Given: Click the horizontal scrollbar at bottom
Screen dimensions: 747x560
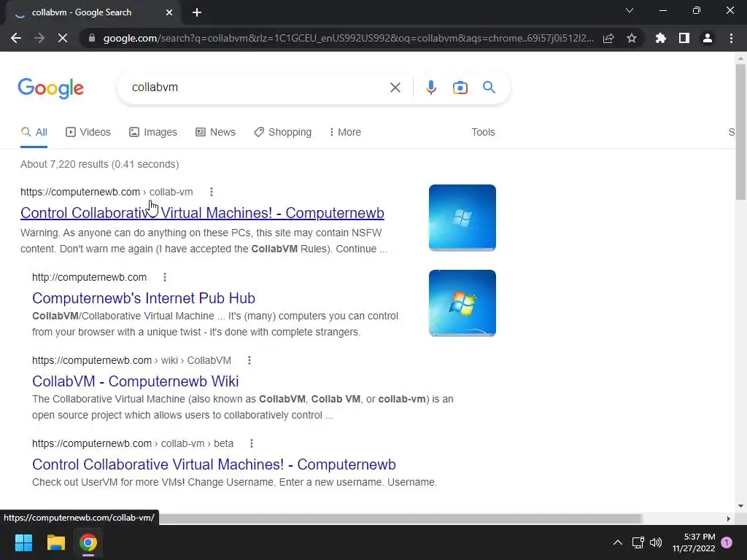Looking at the screenshot, I should 400,518.
